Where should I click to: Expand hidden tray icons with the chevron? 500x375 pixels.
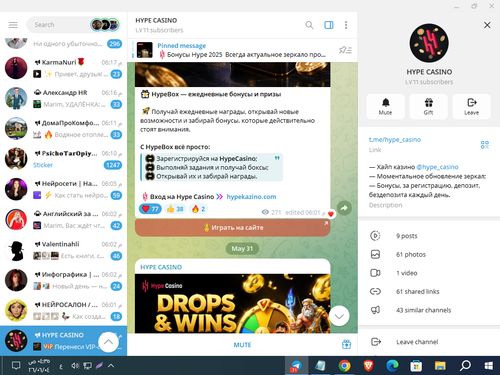click(111, 366)
